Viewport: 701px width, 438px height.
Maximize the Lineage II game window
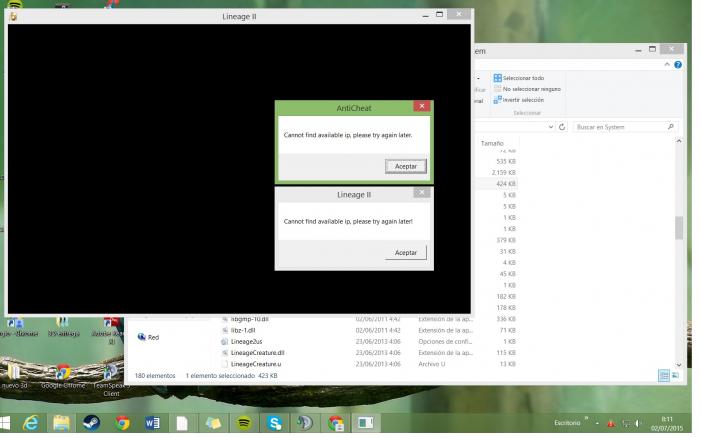click(x=439, y=15)
